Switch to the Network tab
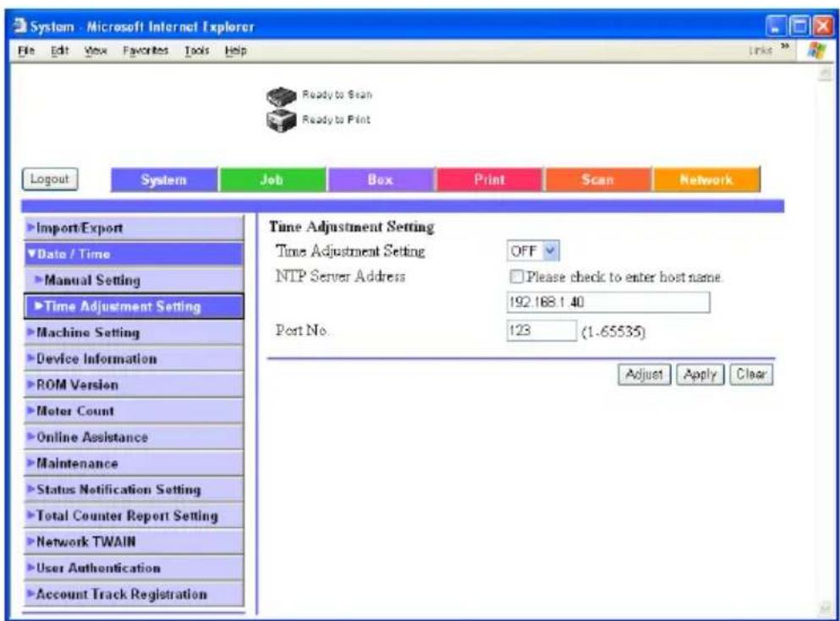840x621 pixels. coord(706,179)
